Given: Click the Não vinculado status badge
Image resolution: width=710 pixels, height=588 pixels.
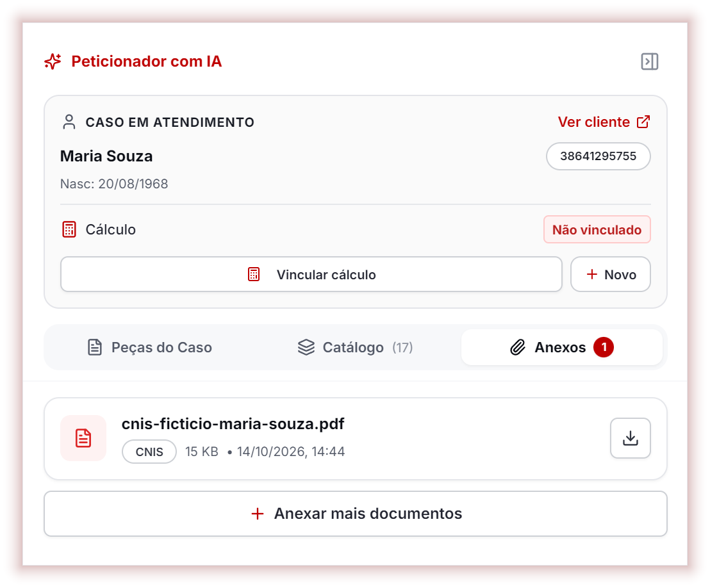Looking at the screenshot, I should click(597, 229).
